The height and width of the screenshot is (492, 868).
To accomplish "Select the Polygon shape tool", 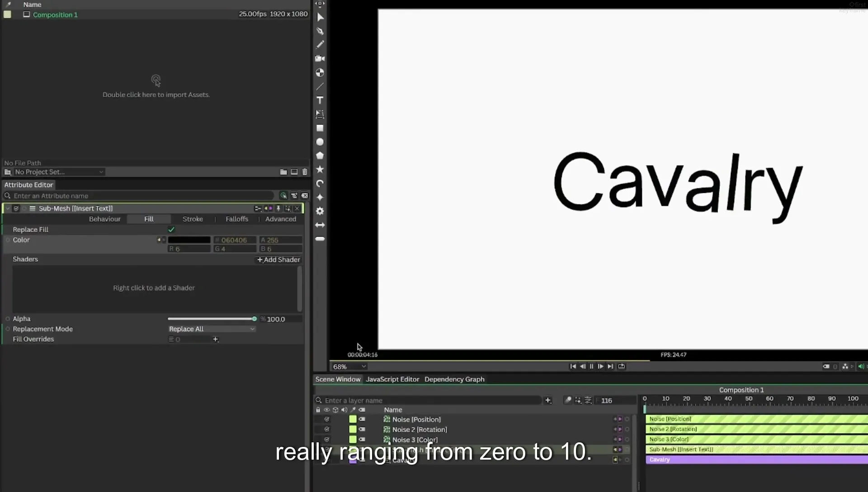I will tap(320, 156).
